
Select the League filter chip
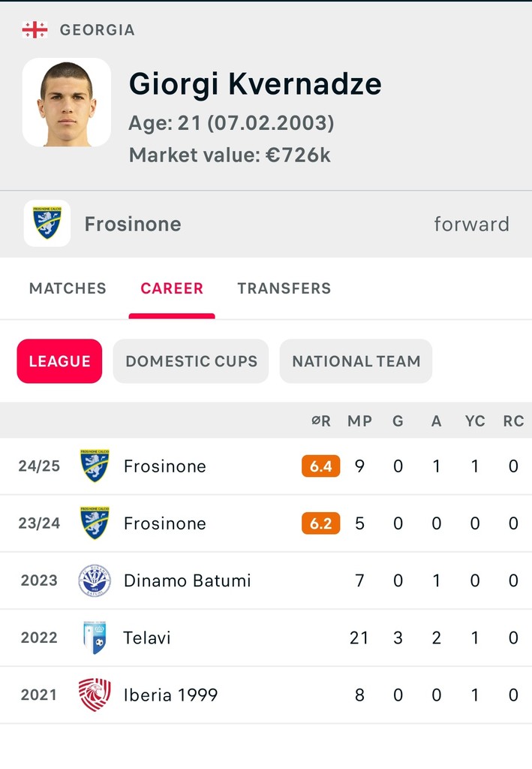pyautogui.click(x=59, y=361)
